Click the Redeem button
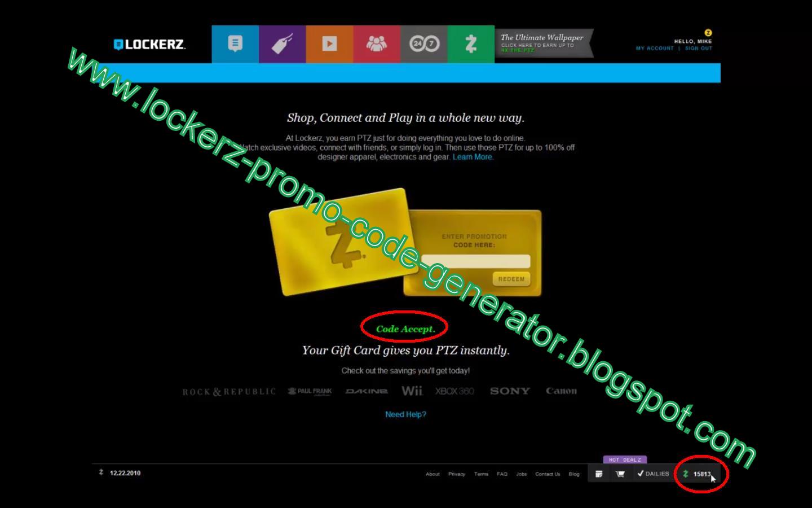Screen dimensions: 812x508 pos(511,279)
